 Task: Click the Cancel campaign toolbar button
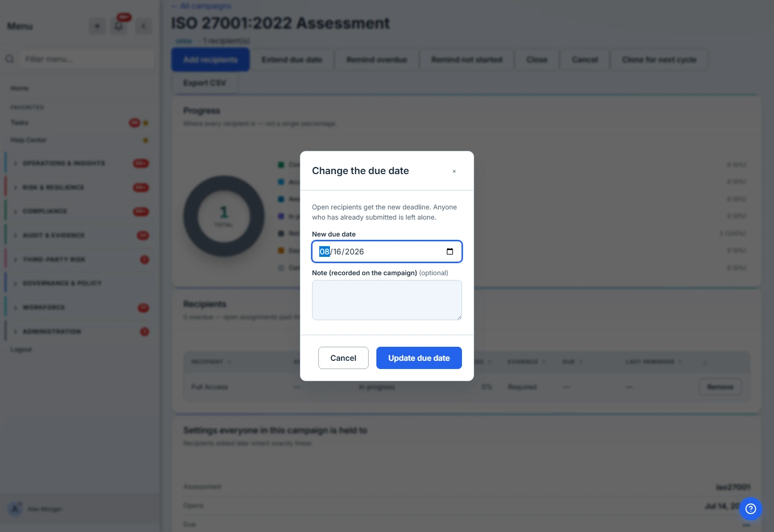(585, 59)
